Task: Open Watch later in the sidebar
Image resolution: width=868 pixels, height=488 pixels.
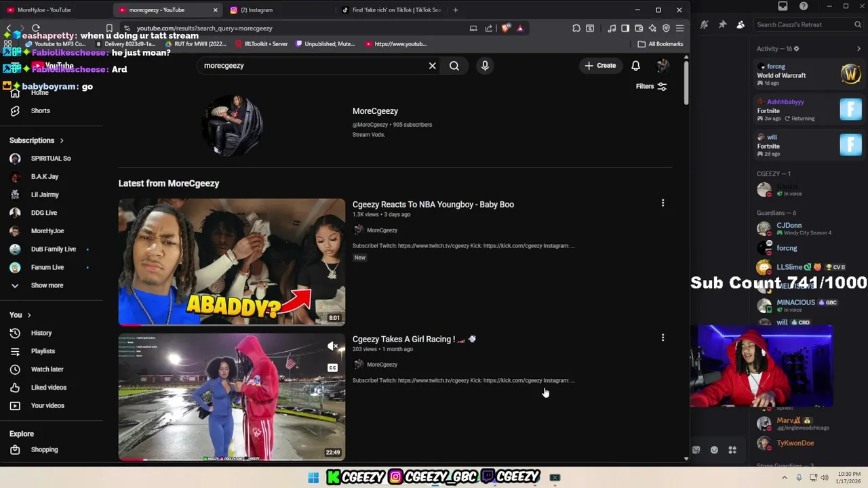Action: 47,369
